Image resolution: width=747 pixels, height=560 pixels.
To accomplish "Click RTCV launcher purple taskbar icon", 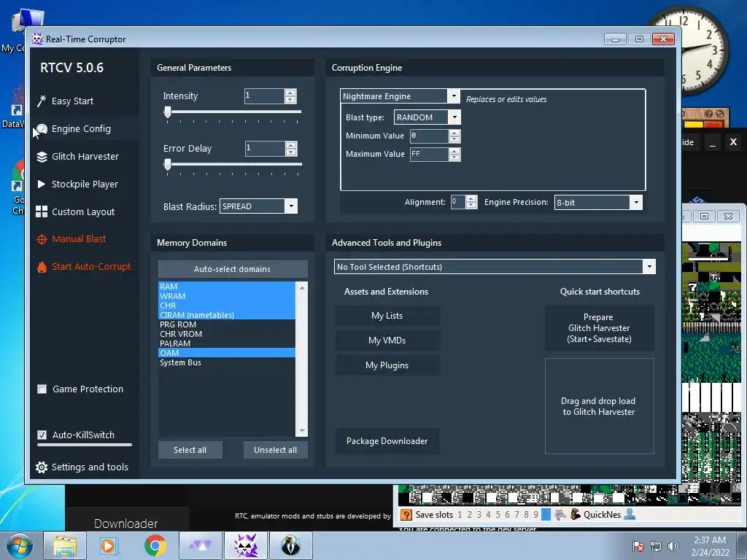I will tap(201, 545).
